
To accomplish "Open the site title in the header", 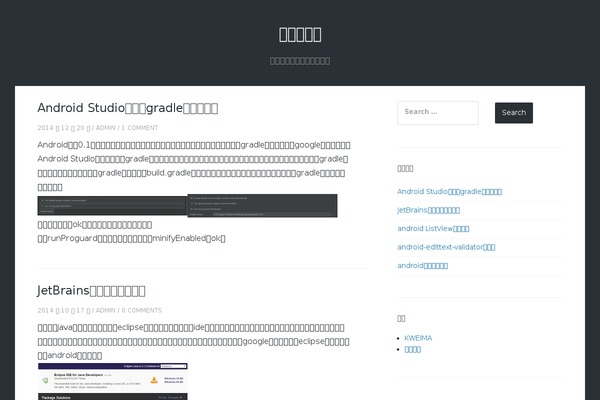I will [300, 34].
